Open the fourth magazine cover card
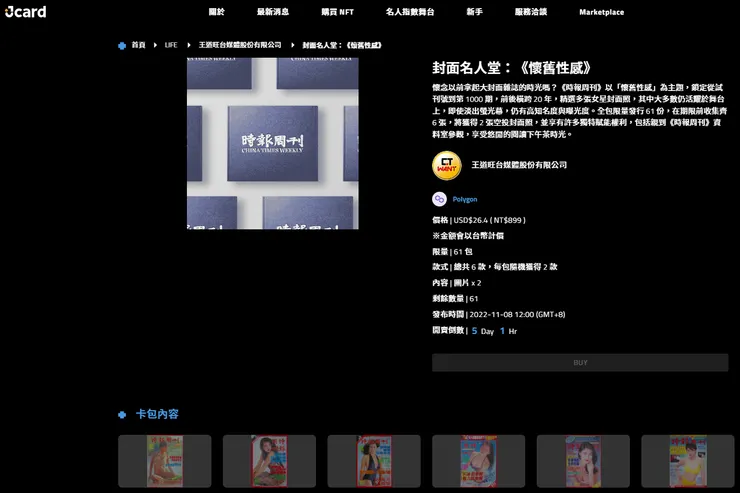The image size is (740, 493). (x=479, y=461)
